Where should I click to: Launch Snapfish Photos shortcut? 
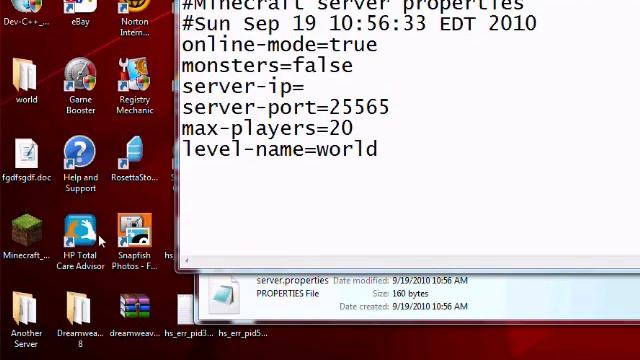click(x=134, y=242)
